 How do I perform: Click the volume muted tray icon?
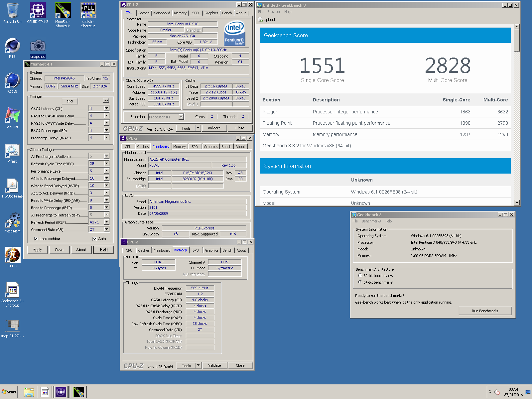pyautogui.click(x=497, y=392)
